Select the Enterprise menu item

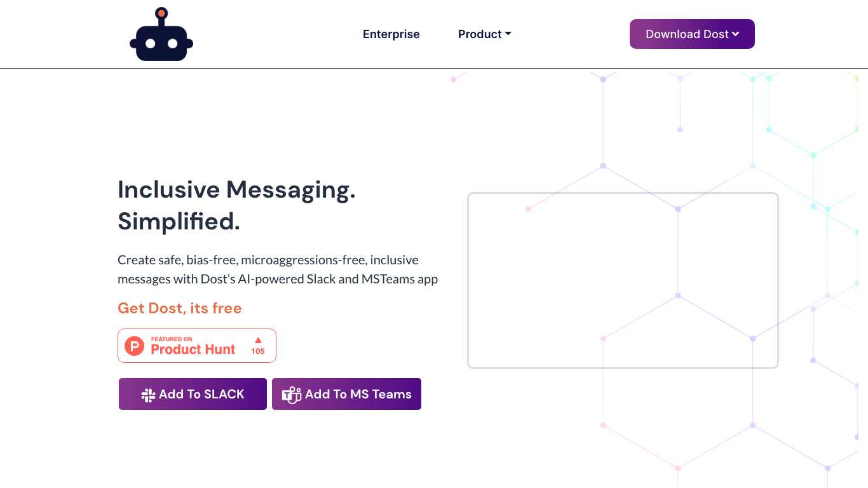[391, 34]
